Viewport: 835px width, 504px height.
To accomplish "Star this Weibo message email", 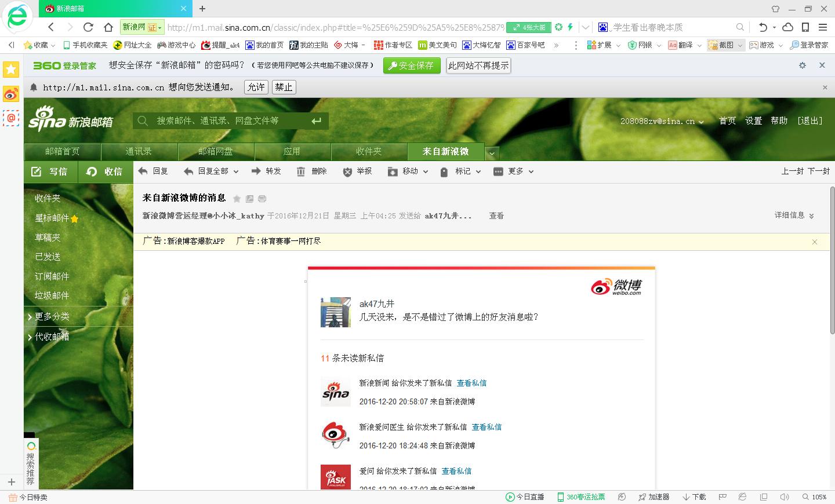I will pos(237,199).
